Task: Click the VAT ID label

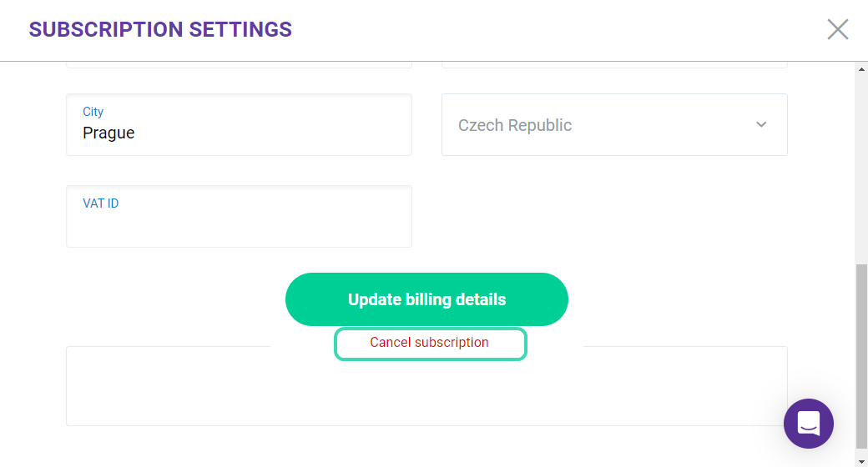Action: pos(101,203)
